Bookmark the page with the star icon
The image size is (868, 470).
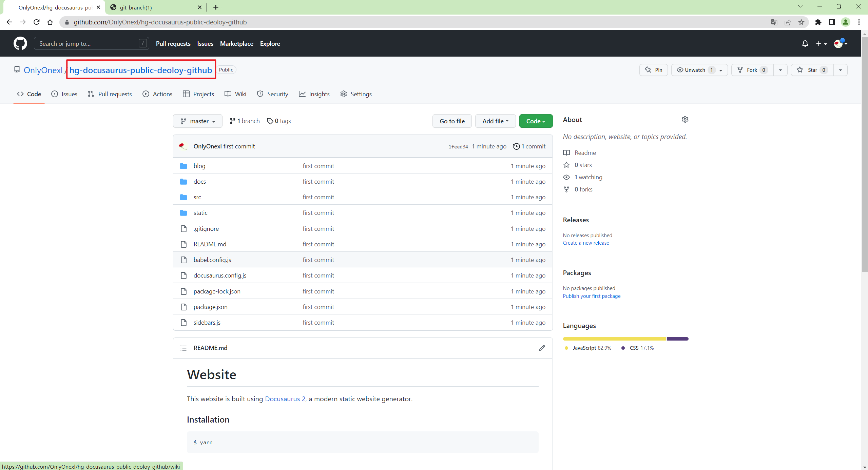801,22
